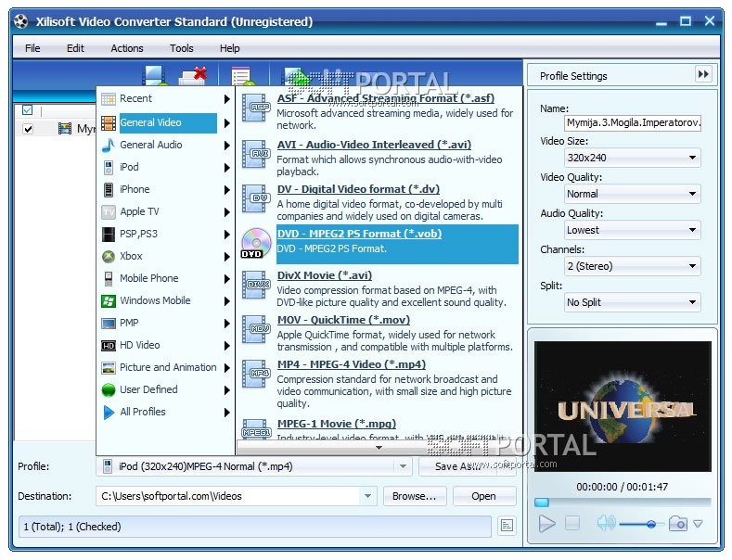Open the Video Size dropdown
This screenshot has width=732, height=560.
coord(633,158)
